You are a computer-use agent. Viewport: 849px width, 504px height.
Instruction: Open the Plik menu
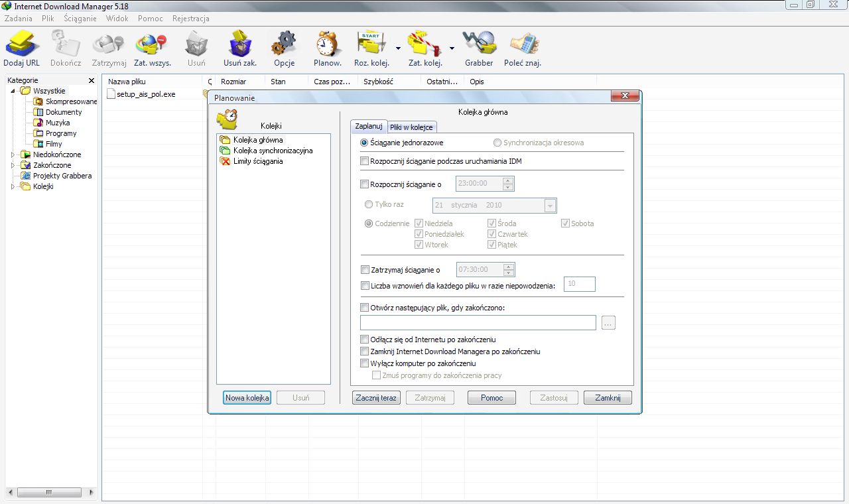pos(48,19)
